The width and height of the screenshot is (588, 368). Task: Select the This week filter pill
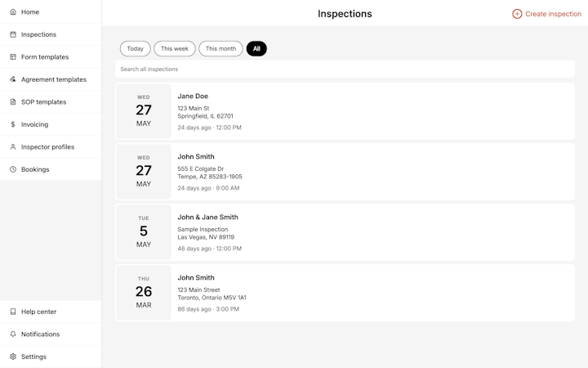click(175, 48)
